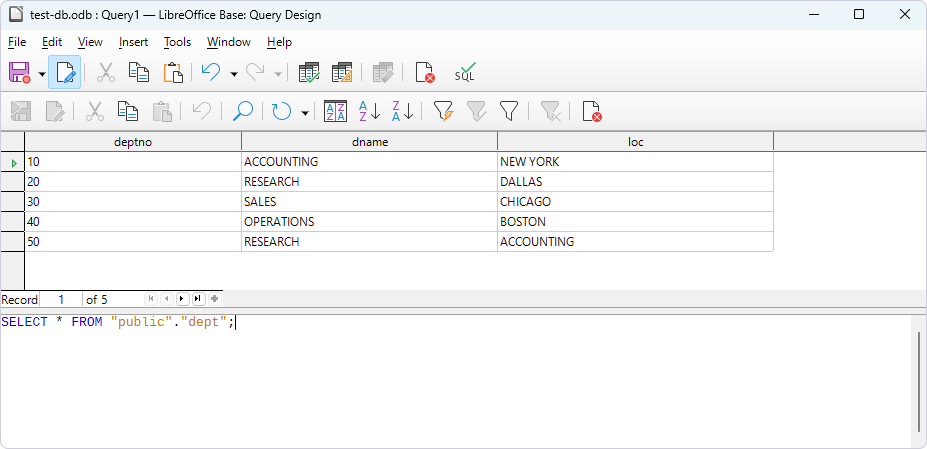Open the Find Record magnifier tool
927x449 pixels.
[242, 111]
